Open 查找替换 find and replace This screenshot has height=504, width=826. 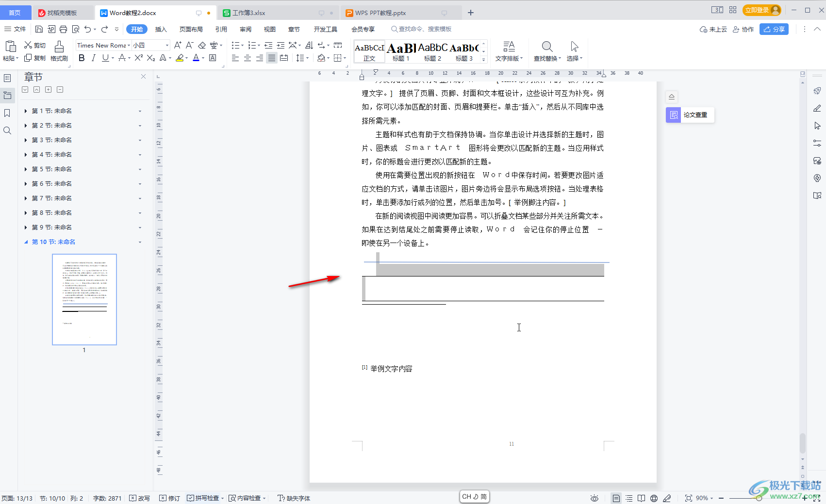coord(547,51)
